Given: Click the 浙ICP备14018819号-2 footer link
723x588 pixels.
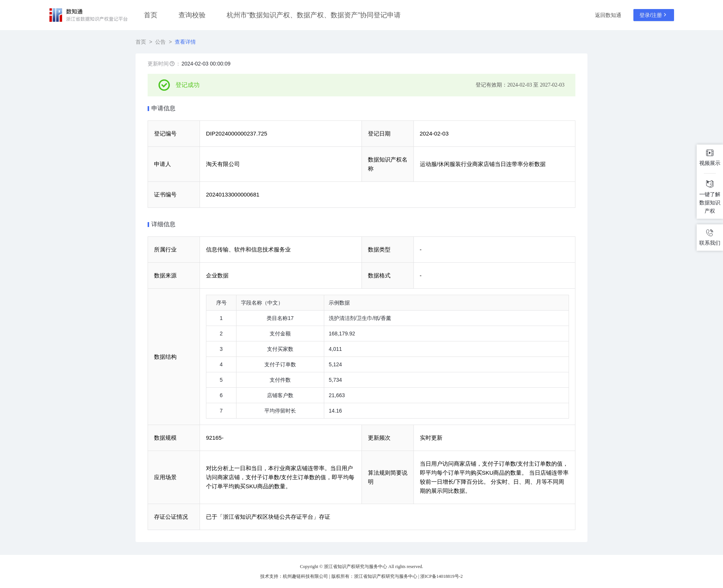Looking at the screenshot, I should pyautogui.click(x=441, y=576).
